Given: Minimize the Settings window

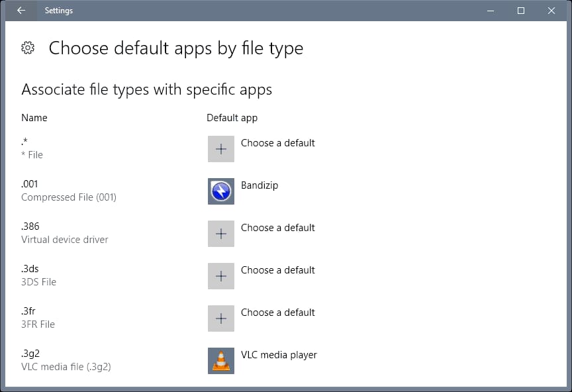Looking at the screenshot, I should [491, 11].
